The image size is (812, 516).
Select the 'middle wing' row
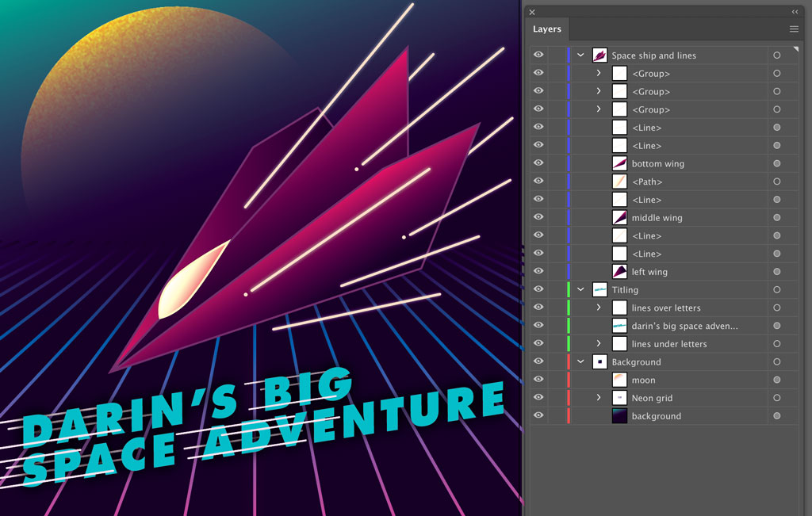coord(664,217)
